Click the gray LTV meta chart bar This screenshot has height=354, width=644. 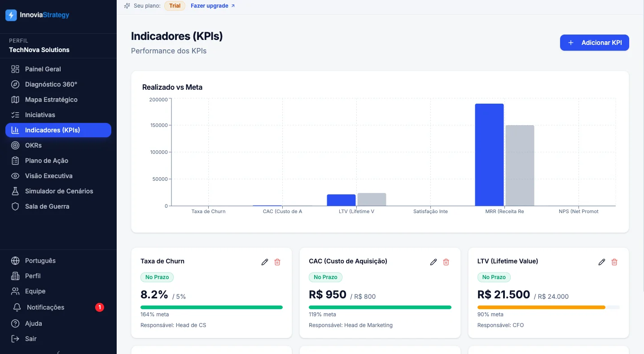pos(372,200)
